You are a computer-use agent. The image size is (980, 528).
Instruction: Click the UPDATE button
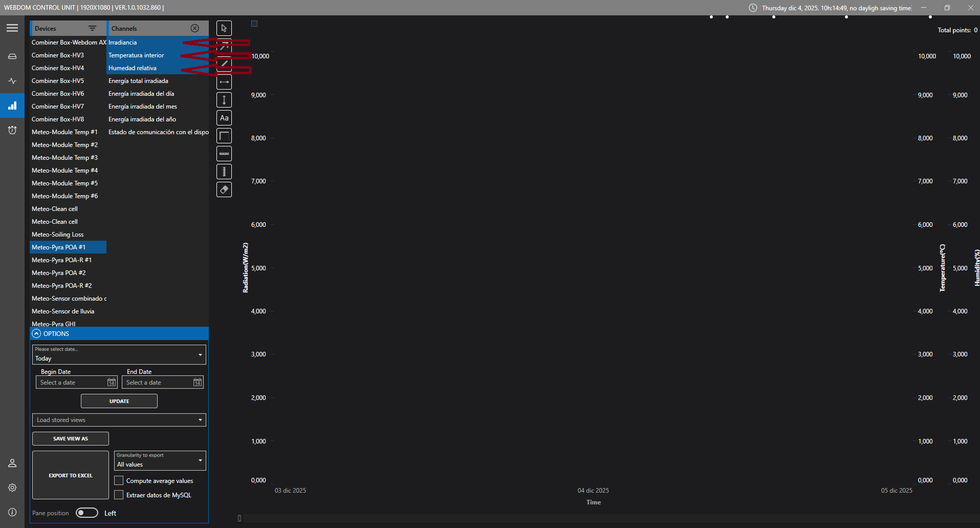[x=119, y=401]
